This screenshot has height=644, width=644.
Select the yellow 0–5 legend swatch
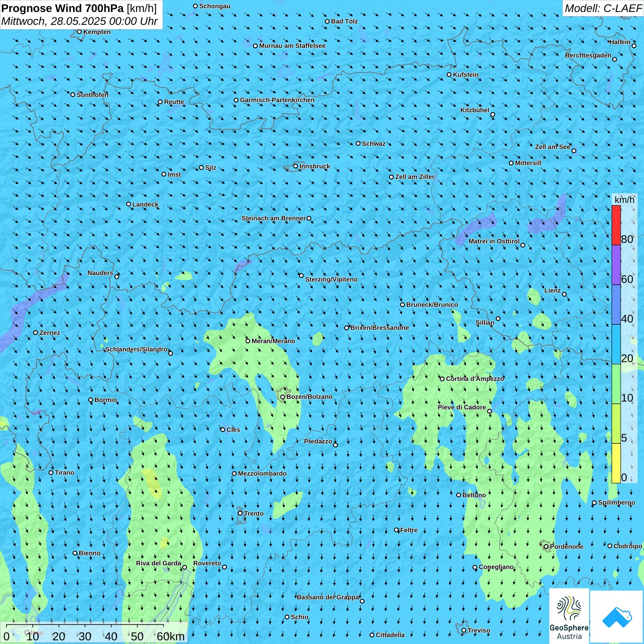click(616, 463)
